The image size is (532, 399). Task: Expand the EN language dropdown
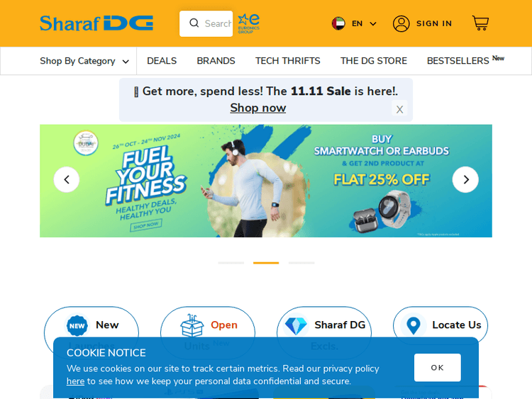pyautogui.click(x=364, y=23)
